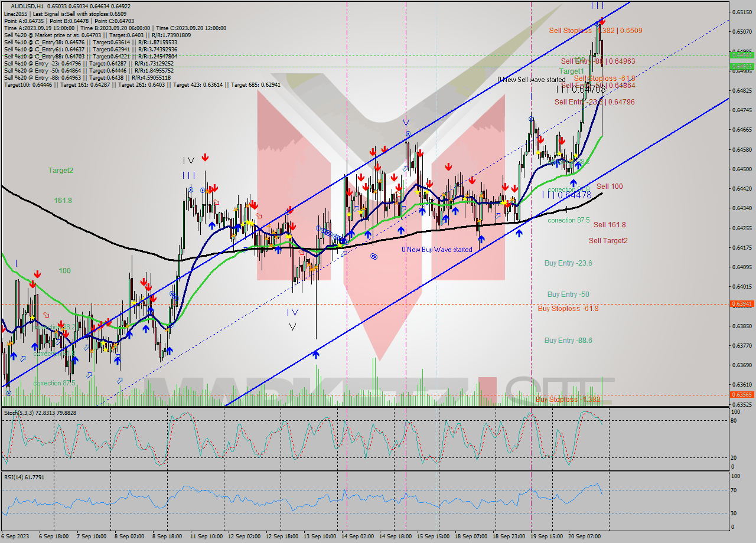Click the 0.65150 price axis label
This screenshot has width=756, height=543.
click(742, 12)
